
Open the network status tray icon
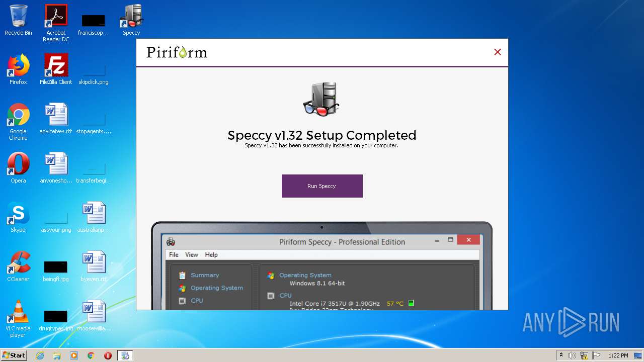point(584,355)
